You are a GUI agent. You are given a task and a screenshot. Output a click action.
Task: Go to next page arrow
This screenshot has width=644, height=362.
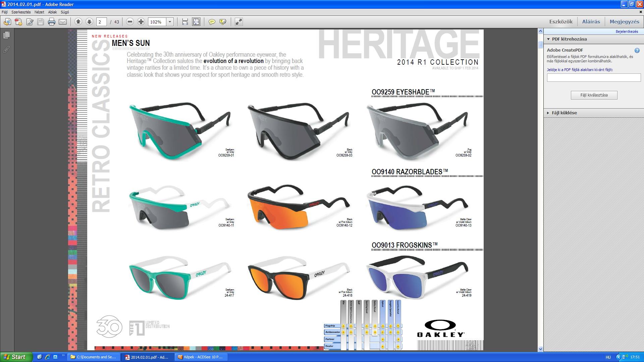coord(89,22)
